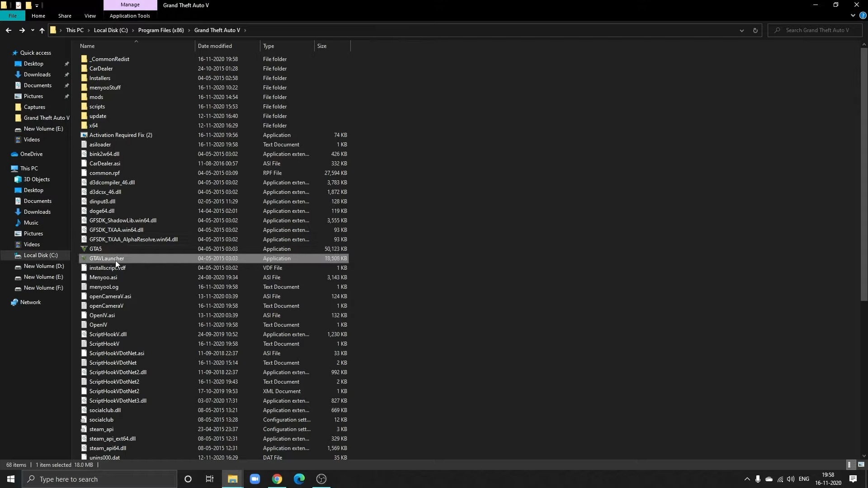Open Task View on the taskbar
Viewport: 868px width, 488px height.
[x=210, y=479]
